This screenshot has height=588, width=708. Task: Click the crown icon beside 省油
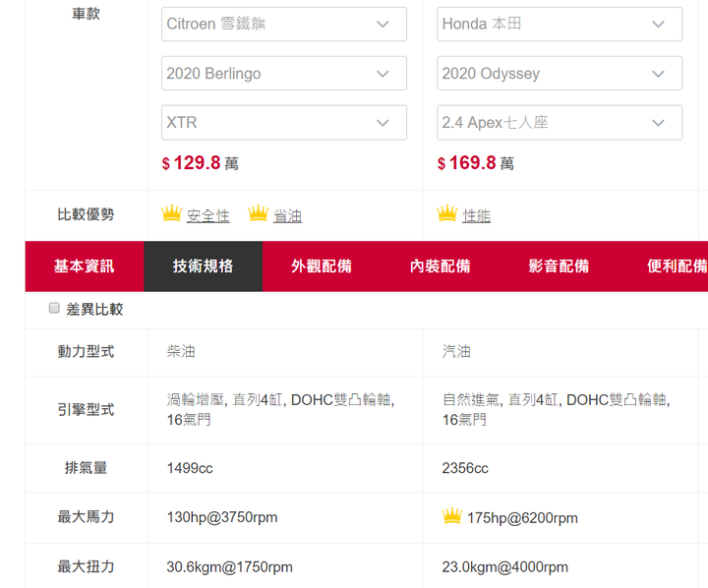pos(259,213)
